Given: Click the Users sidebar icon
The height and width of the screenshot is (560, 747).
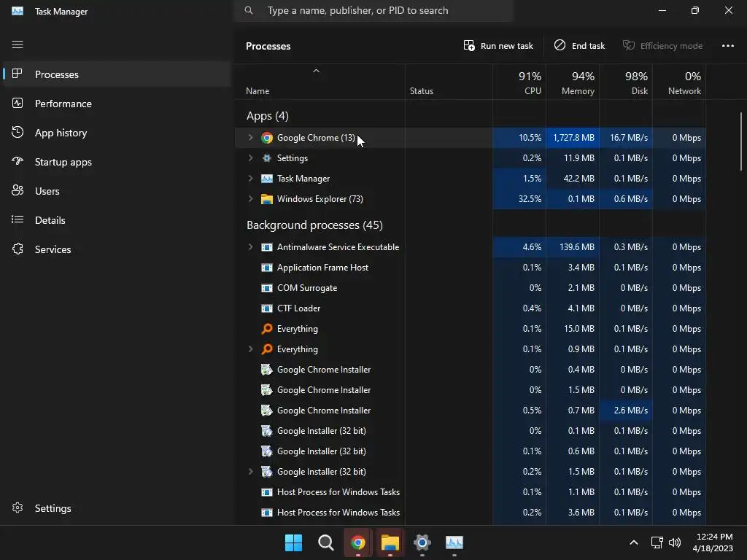Looking at the screenshot, I should (x=18, y=190).
